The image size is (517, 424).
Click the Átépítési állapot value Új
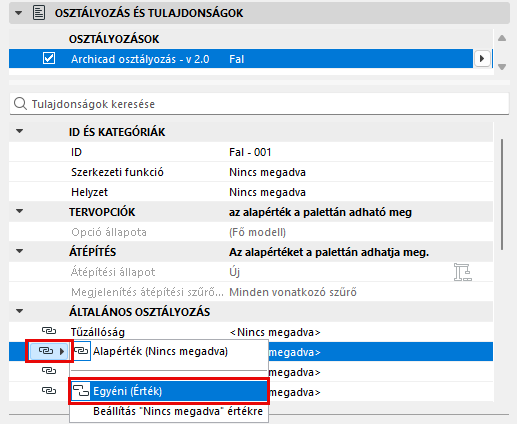point(234,272)
